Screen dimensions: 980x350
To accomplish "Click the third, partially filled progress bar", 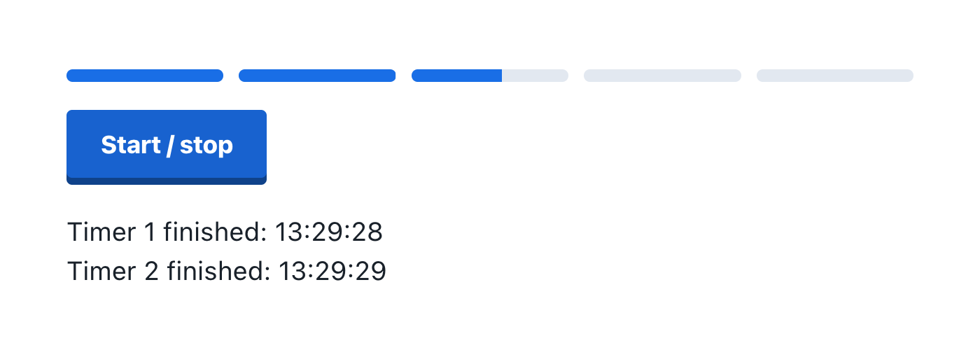I will pos(490,76).
